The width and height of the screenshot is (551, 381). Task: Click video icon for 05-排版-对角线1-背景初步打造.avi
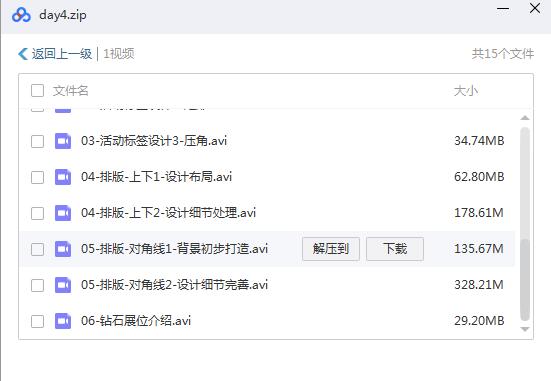pos(63,249)
